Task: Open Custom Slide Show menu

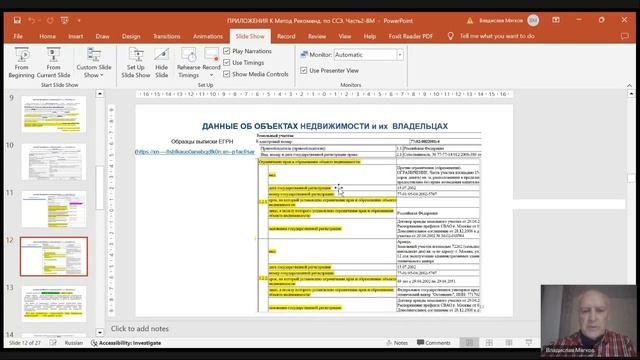Action: tap(94, 62)
